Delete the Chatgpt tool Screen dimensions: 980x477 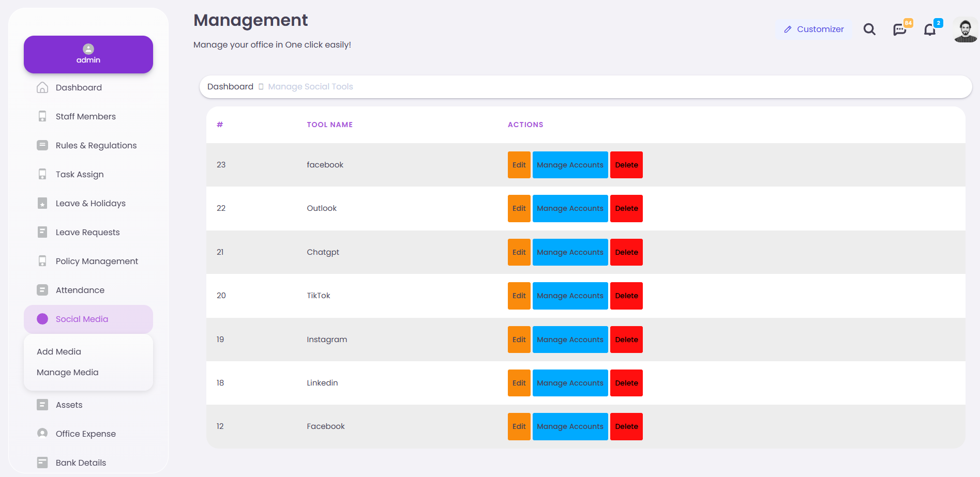tap(626, 252)
